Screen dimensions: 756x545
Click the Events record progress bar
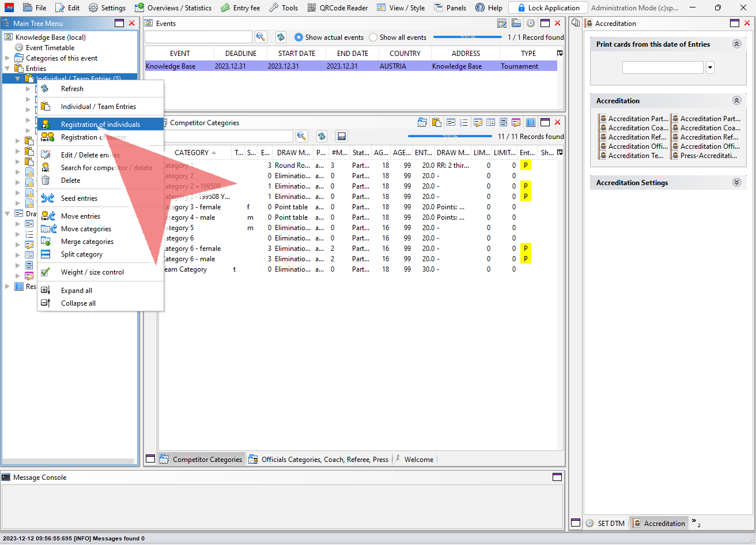tap(468, 37)
